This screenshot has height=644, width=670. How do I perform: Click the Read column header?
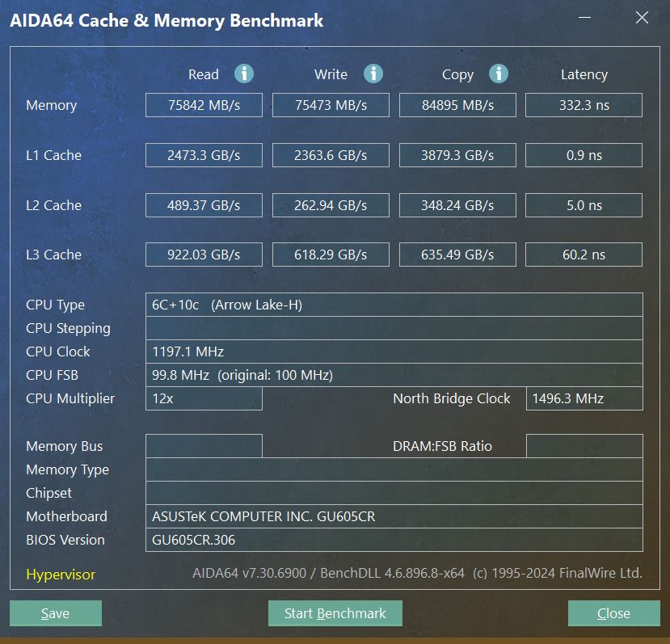pyautogui.click(x=204, y=74)
